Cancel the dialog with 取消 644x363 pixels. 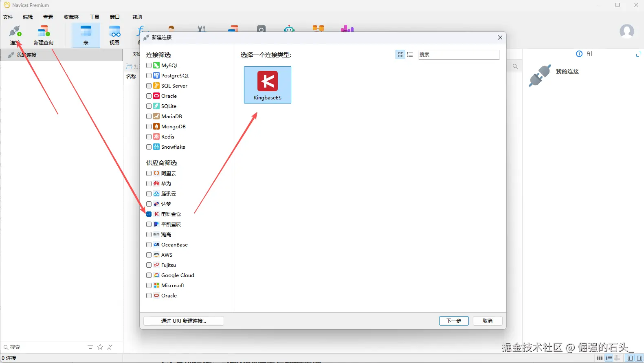pos(488,321)
